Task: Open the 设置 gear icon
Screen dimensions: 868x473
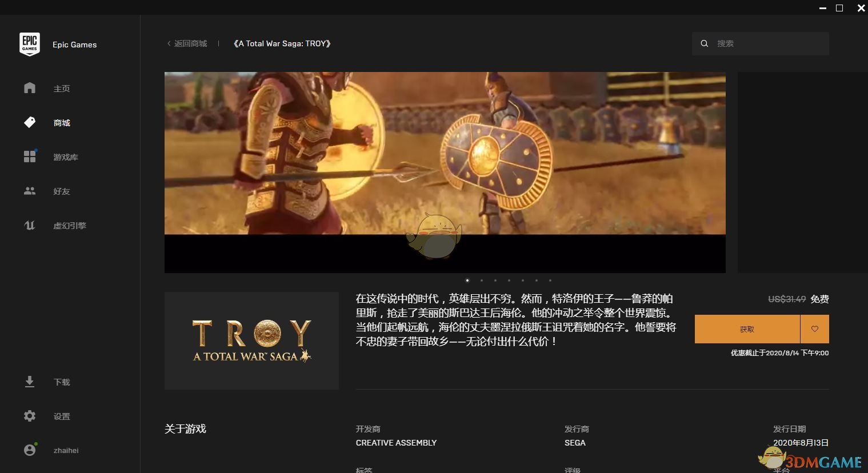Action: (30, 416)
